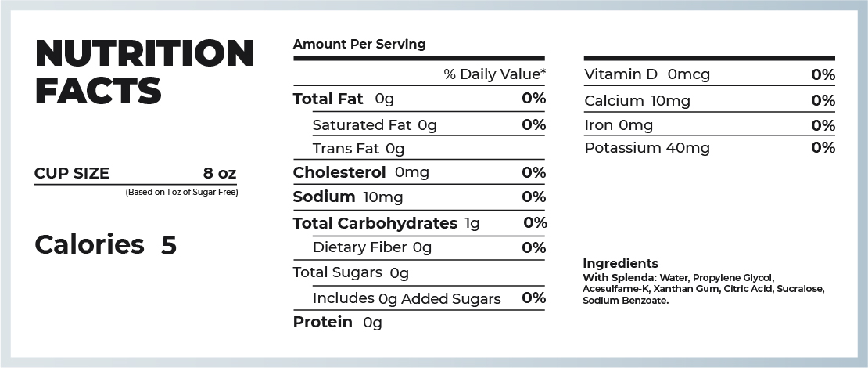The image size is (868, 368).
Task: Select the % Daily Value column header
Action: pyautogui.click(x=494, y=74)
